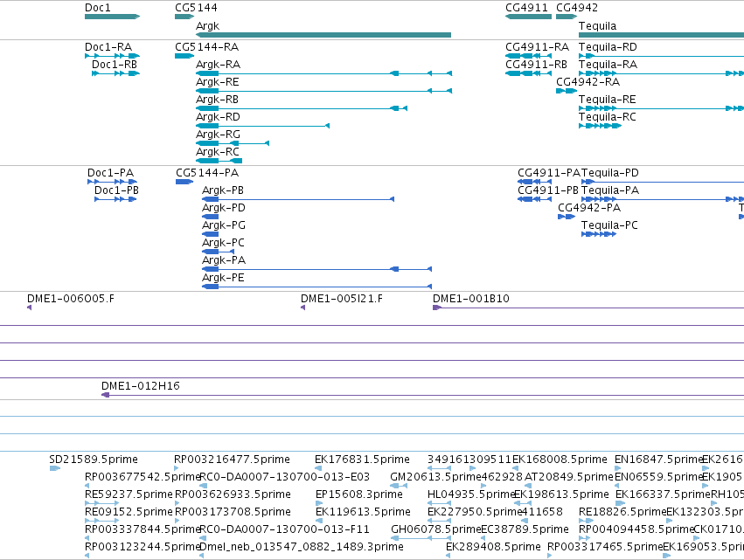The height and width of the screenshot is (560, 744).
Task: Click the SD21589.5prime EST label
Action: pos(94,460)
